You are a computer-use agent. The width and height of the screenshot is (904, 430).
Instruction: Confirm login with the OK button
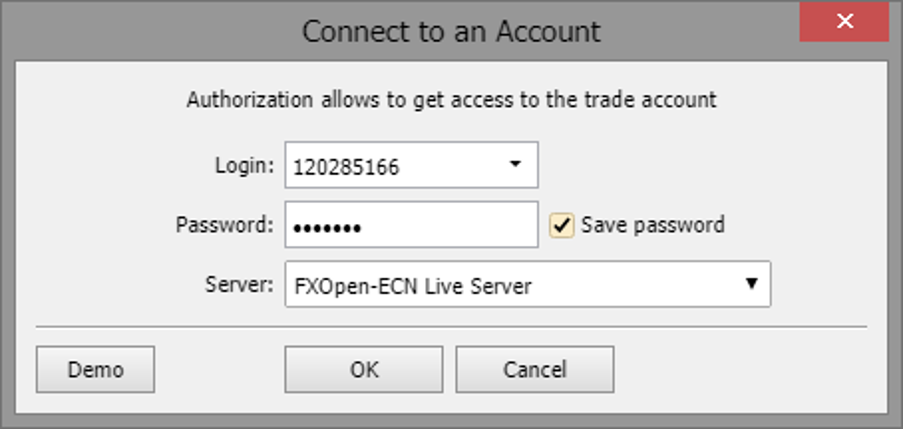tap(364, 369)
